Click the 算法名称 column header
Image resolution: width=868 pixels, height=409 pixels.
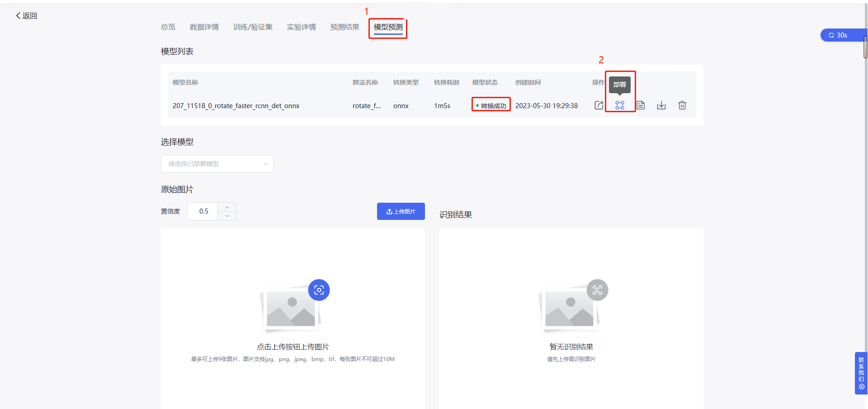tap(365, 82)
